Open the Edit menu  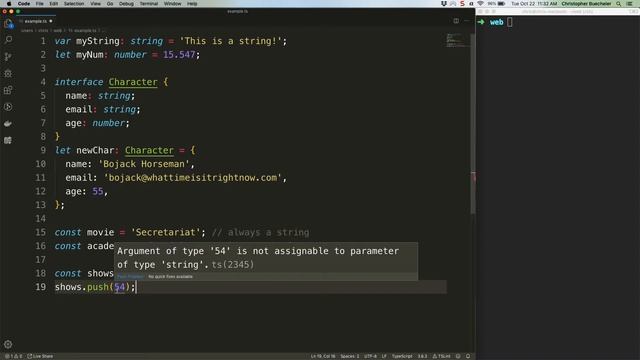(53, 4)
